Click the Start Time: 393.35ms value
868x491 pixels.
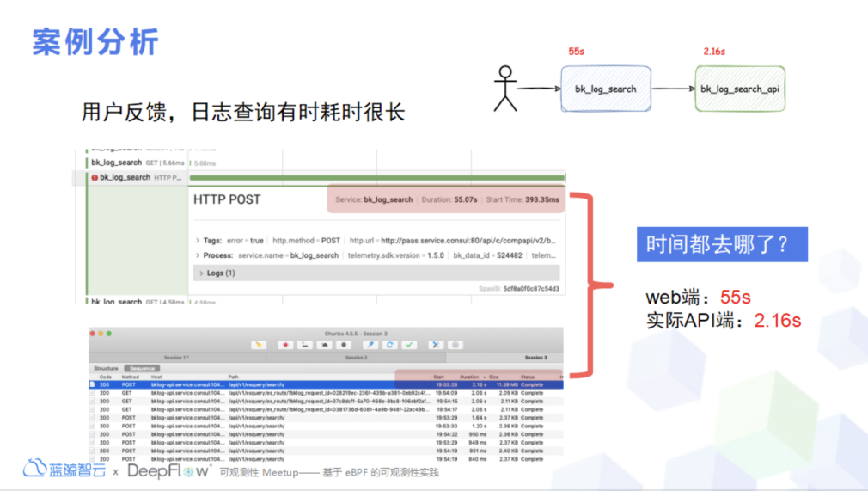click(x=523, y=199)
